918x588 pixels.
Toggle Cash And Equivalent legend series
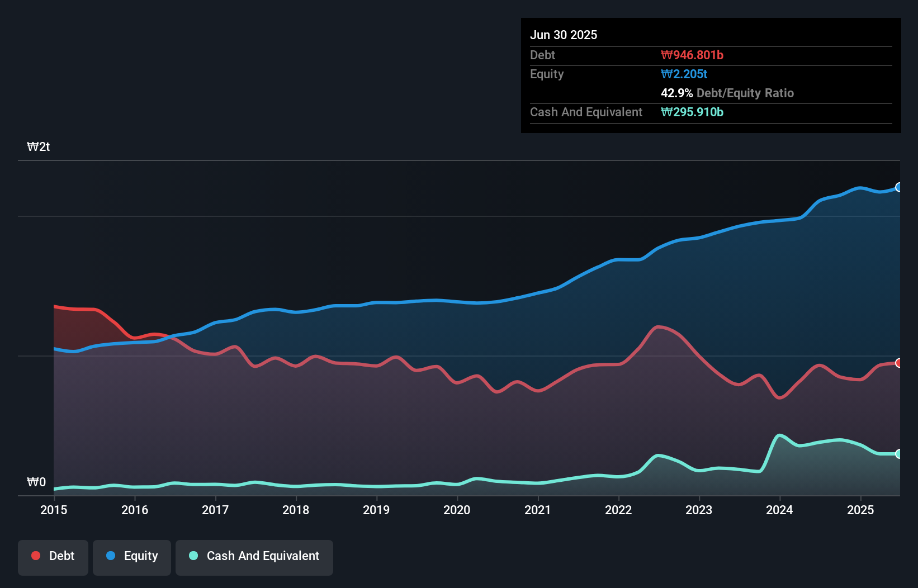254,556
